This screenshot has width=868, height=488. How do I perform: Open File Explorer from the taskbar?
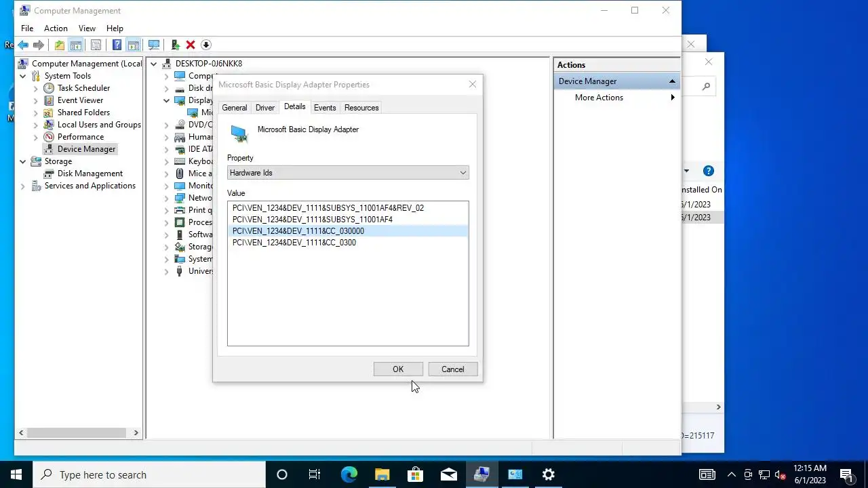point(382,474)
